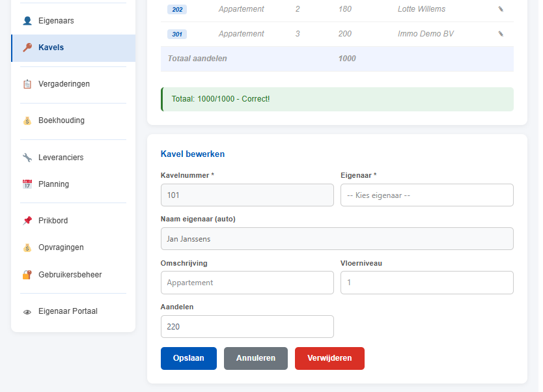Click the Naam eigenaar field
This screenshot has height=392, width=543.
(337, 239)
